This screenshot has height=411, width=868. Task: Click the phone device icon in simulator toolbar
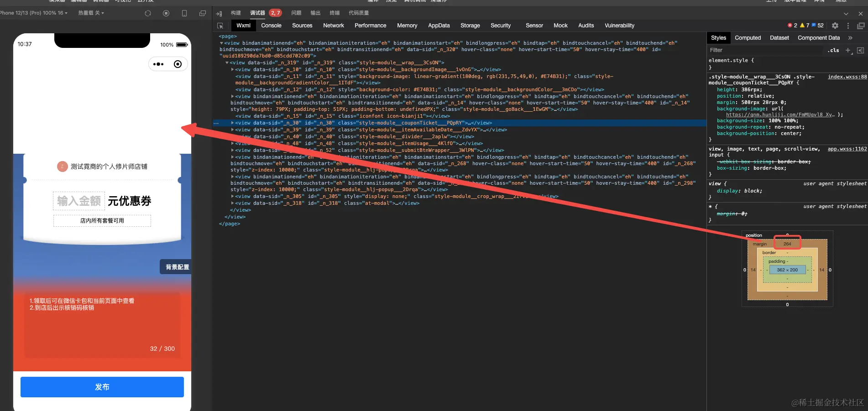click(x=184, y=13)
